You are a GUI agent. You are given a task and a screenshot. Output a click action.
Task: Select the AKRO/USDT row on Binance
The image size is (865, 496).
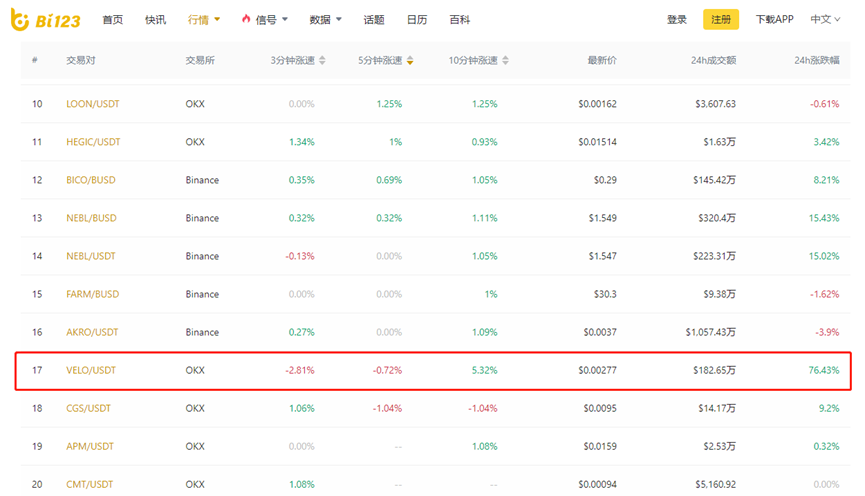click(x=92, y=332)
